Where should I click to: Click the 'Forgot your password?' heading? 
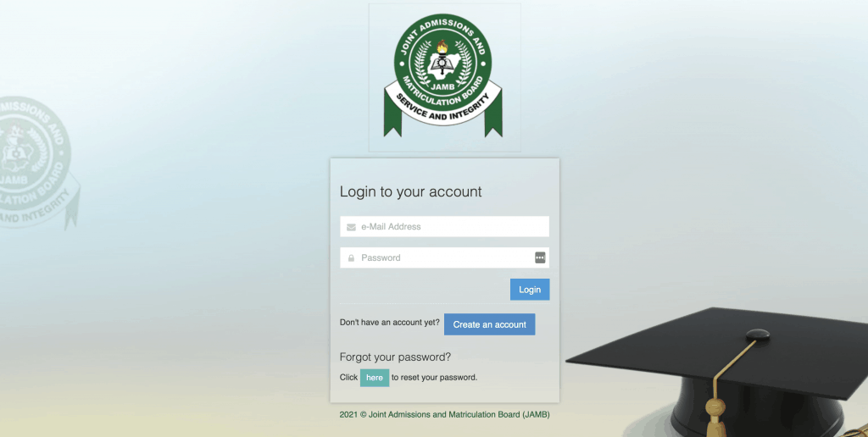coord(395,357)
